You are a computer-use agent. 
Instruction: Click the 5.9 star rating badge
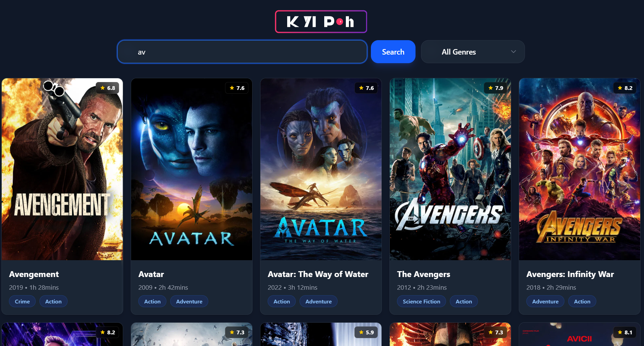tap(366, 332)
